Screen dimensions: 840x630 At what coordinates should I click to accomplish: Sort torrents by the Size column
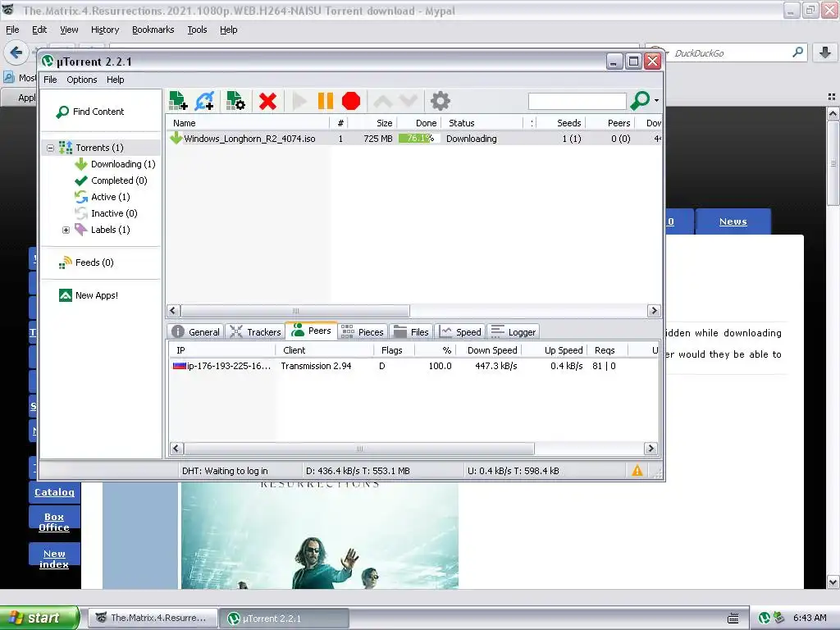373,123
